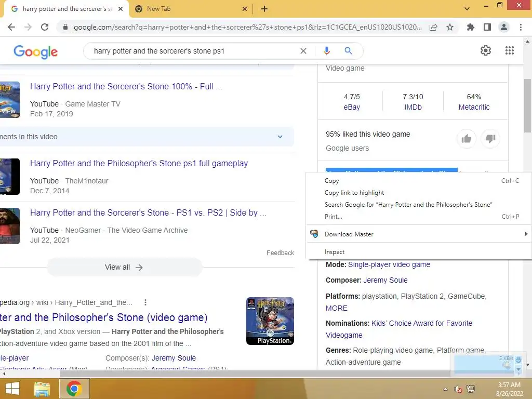Share this page from the address bar
532x399 pixels.
[x=433, y=27]
